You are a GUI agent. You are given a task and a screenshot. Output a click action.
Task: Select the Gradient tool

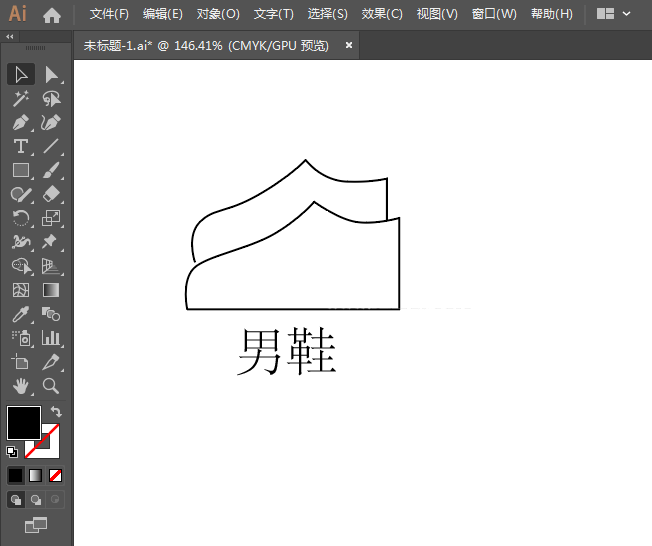click(x=51, y=290)
